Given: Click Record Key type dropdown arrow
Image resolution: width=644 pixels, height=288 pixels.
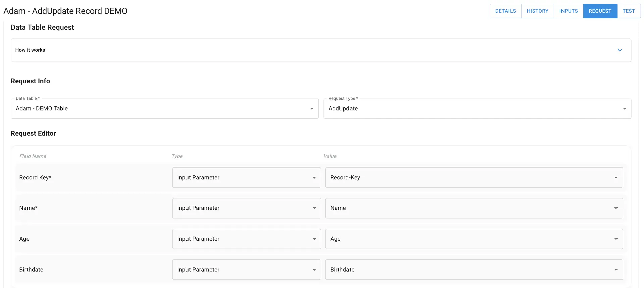Looking at the screenshot, I should pos(314,178).
